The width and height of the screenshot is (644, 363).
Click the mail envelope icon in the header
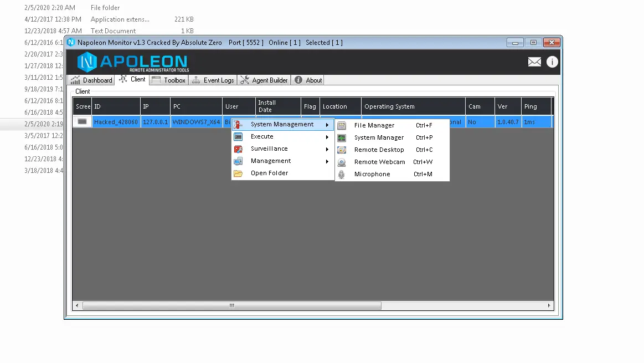[x=534, y=62]
